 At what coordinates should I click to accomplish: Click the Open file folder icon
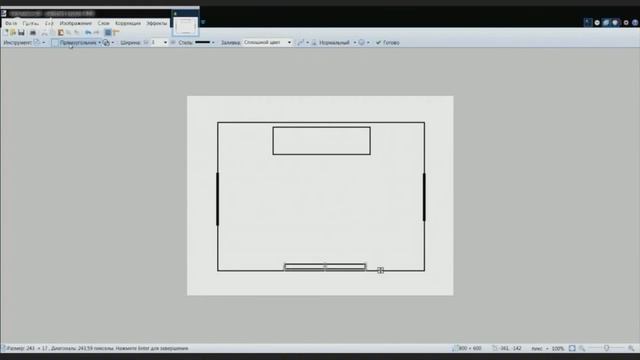[x=13, y=33]
